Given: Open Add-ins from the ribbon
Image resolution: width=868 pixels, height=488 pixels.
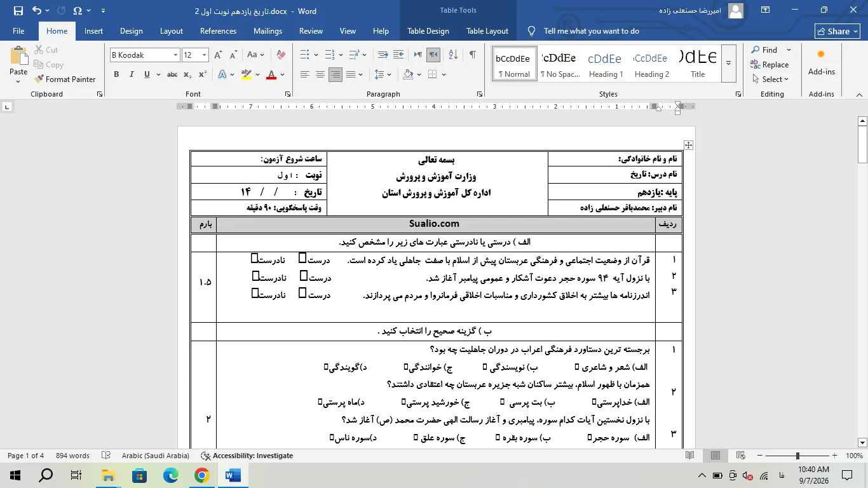Looking at the screenshot, I should (821, 64).
